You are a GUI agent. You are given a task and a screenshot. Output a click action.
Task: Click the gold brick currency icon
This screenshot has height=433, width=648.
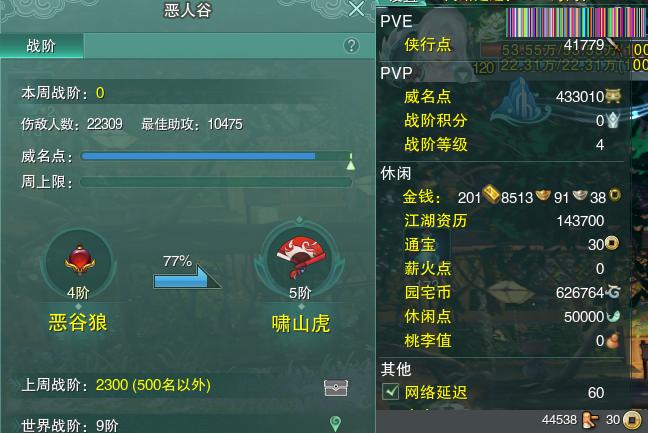click(x=491, y=195)
